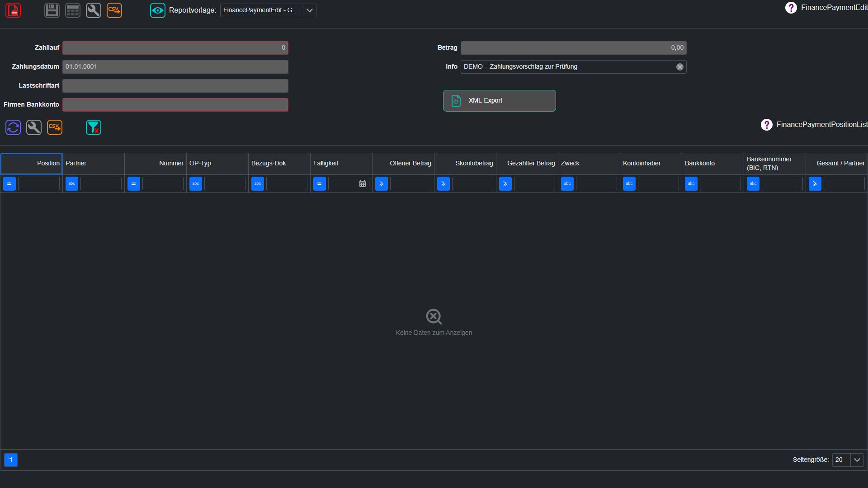Viewport: 868px width, 488px height.
Task: Change Zweck column filter operator
Action: pos(567,184)
